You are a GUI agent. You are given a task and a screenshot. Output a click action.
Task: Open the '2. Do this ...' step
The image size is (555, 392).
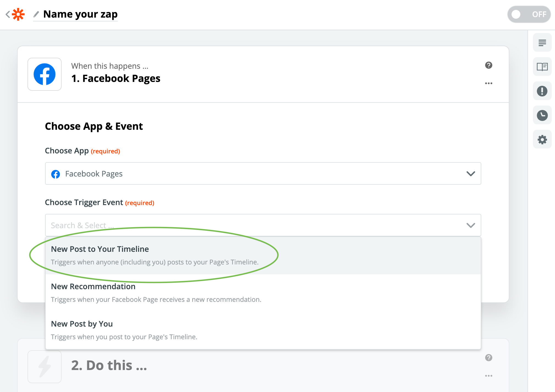tap(109, 365)
